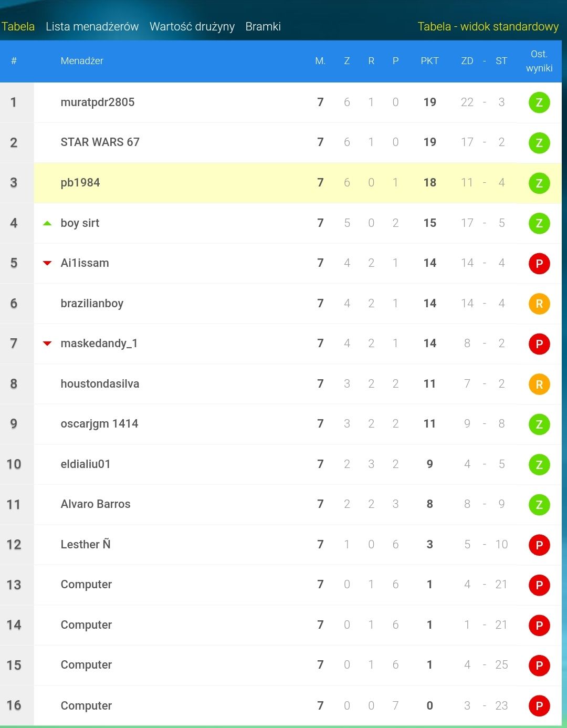Open the Wartość drużyny tab

point(192,26)
